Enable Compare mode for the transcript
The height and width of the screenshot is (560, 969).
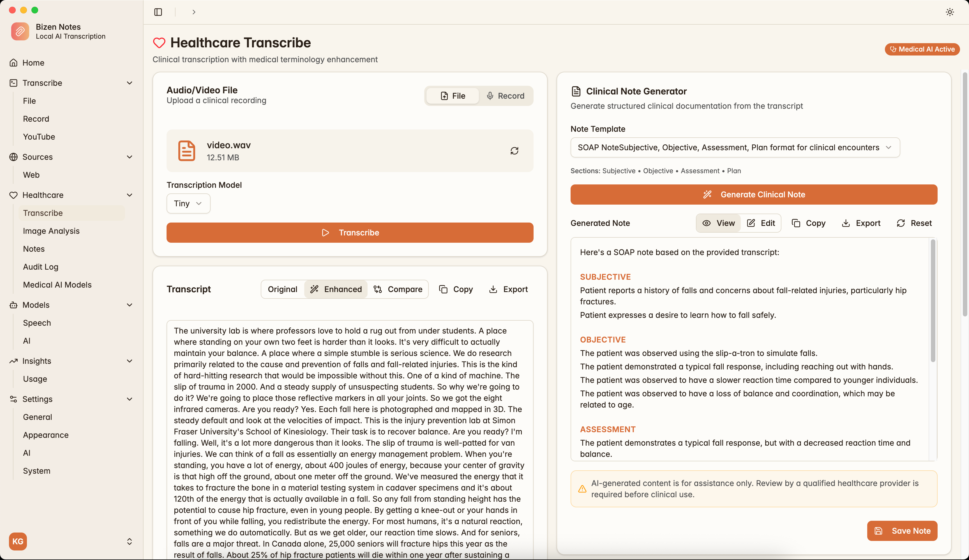tap(399, 289)
